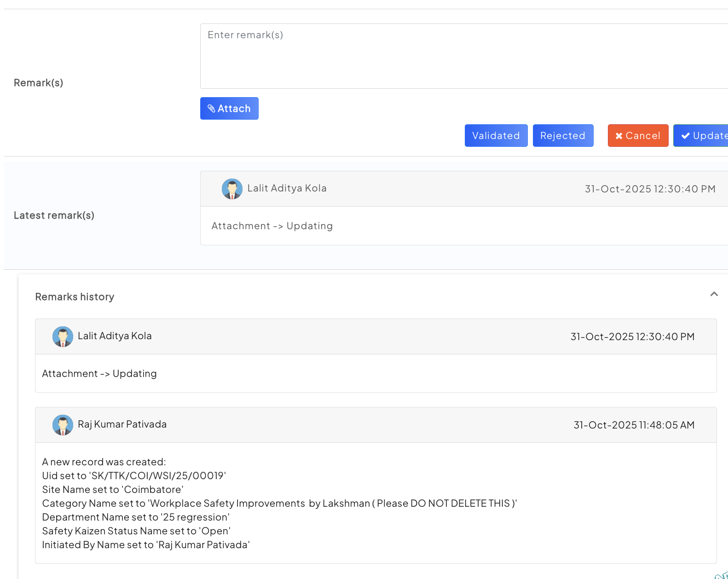Click the orange Cancel button
This screenshot has width=728, height=579.
638,136
